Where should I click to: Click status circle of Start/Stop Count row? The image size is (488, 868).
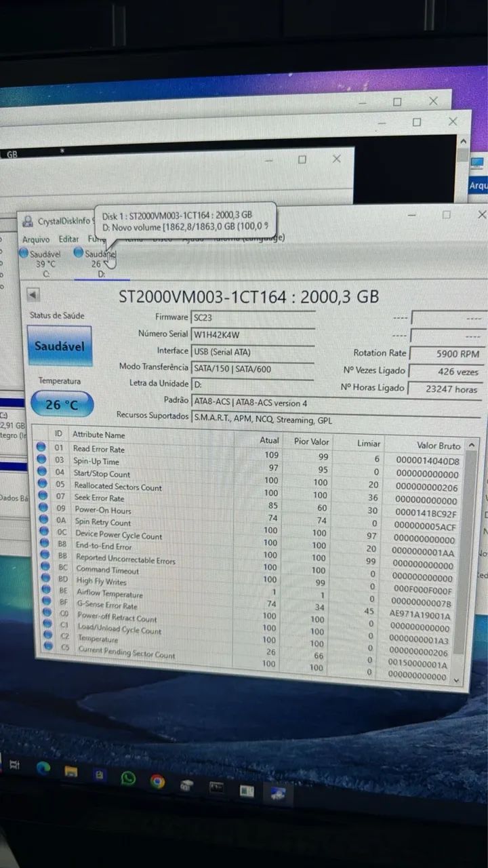click(41, 471)
